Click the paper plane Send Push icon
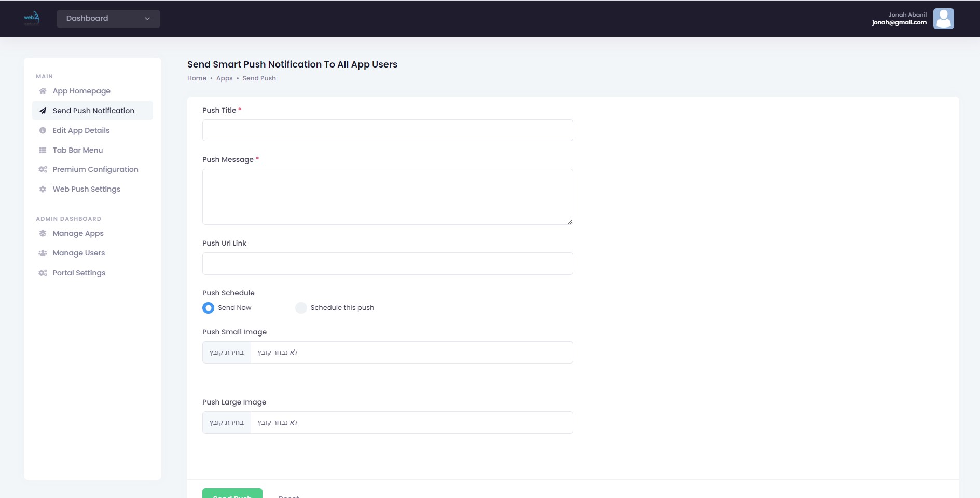The height and width of the screenshot is (498, 980). click(x=43, y=111)
